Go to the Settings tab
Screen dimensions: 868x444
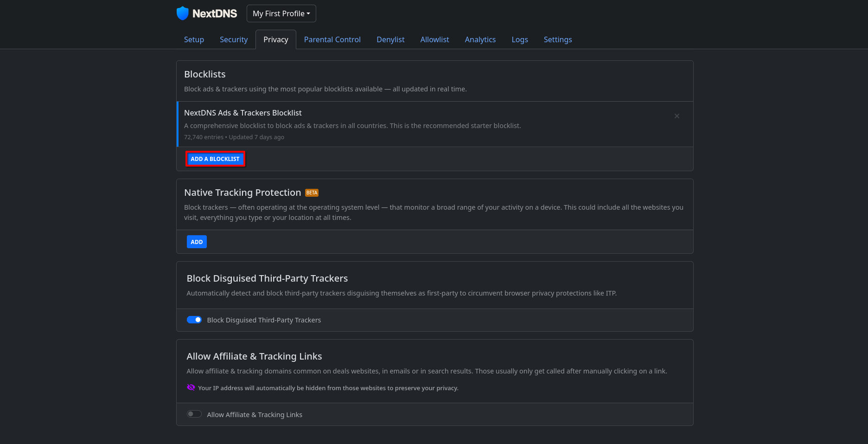[558, 39]
